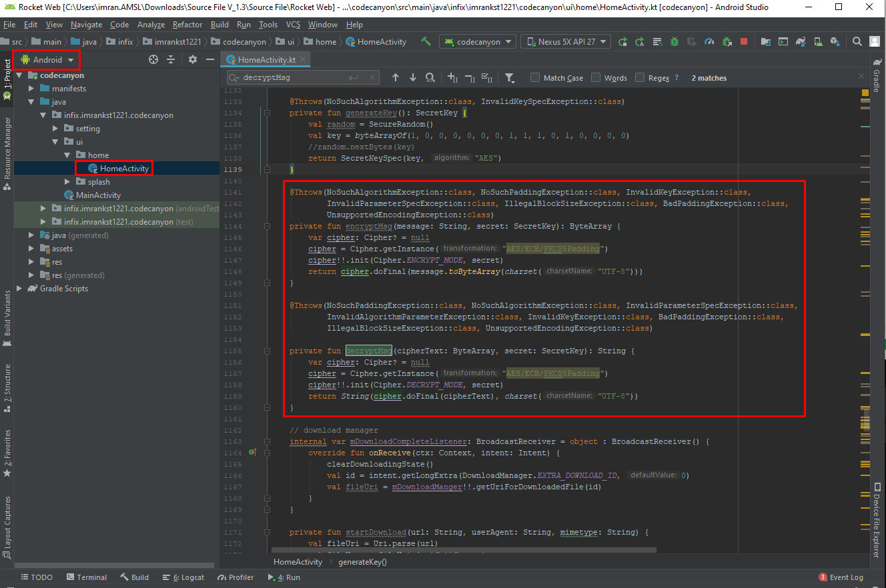Open the Refactor menu
The width and height of the screenshot is (886, 588).
click(187, 25)
